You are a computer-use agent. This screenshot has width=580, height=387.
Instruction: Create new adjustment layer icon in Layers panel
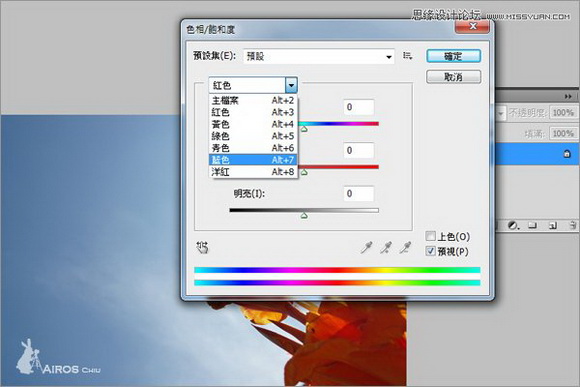(513, 225)
